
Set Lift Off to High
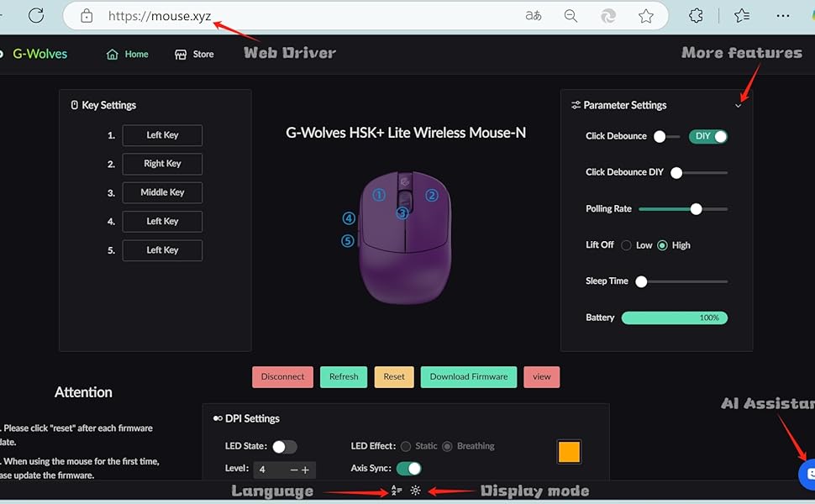[x=662, y=245]
